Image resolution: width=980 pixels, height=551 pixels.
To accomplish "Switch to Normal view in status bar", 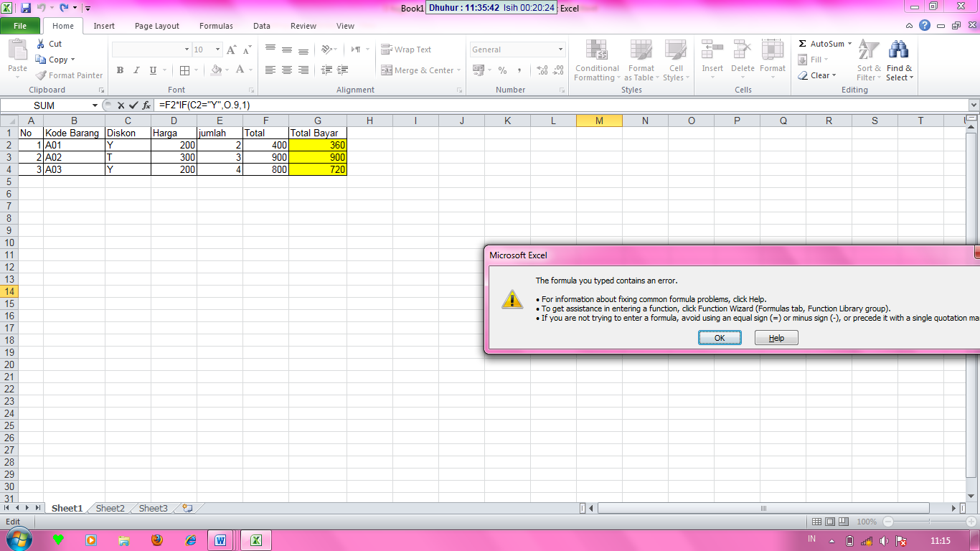I will click(816, 522).
